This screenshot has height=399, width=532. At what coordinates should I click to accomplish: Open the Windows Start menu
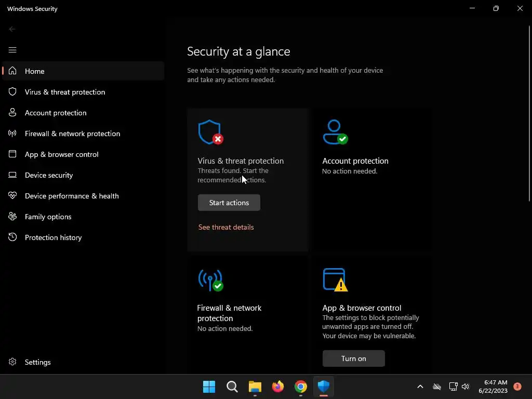click(209, 387)
